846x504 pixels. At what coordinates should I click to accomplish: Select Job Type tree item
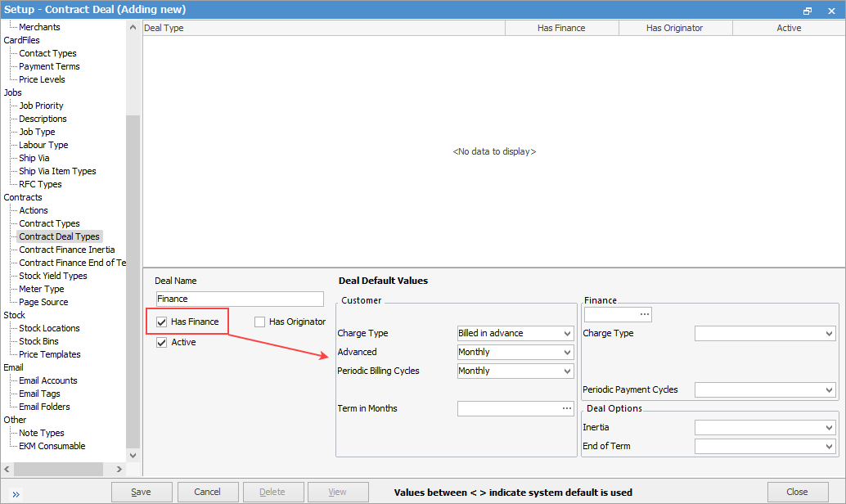pos(37,132)
